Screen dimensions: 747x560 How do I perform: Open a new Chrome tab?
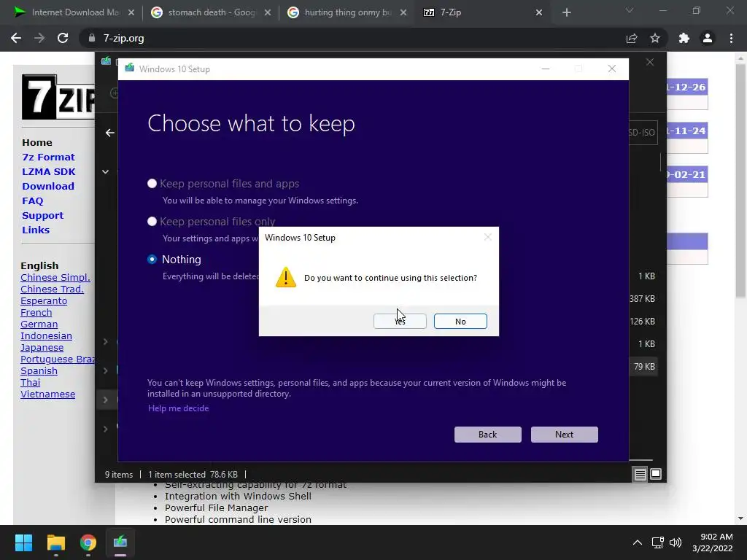[x=566, y=12]
